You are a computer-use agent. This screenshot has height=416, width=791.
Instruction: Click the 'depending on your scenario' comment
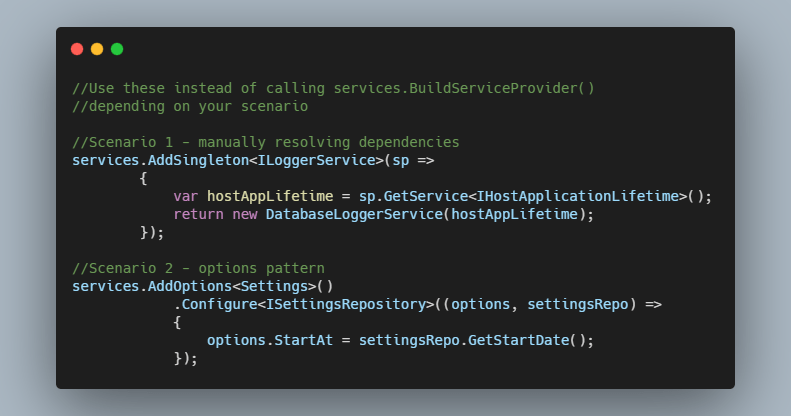[x=190, y=106]
